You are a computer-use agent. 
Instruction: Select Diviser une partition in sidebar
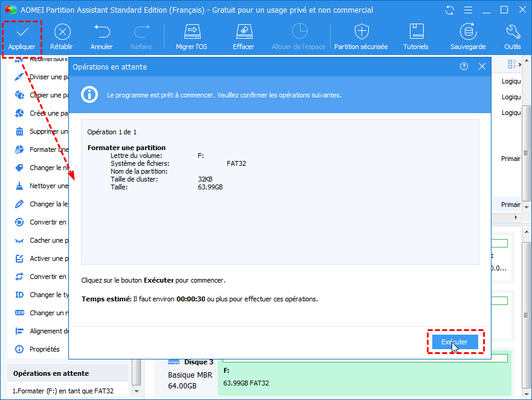[41, 77]
